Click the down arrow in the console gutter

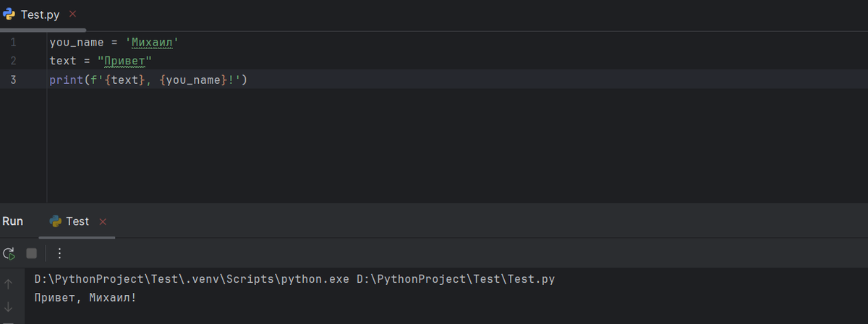(9, 307)
